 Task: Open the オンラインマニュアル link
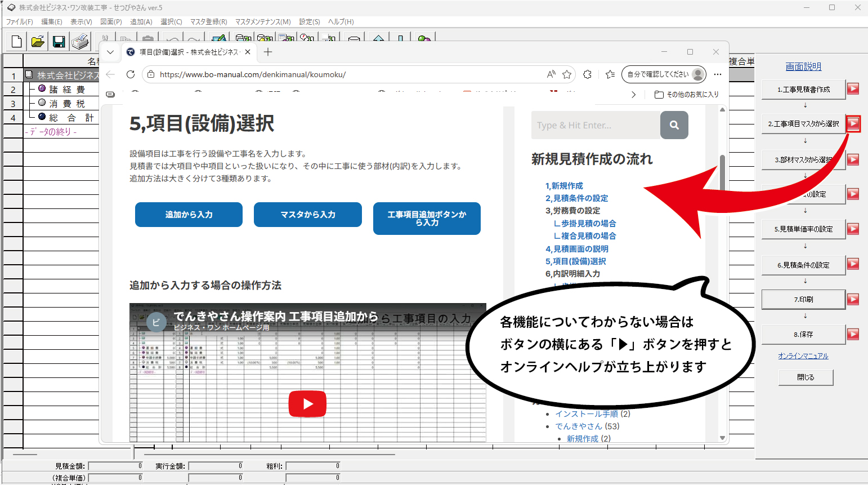tap(803, 356)
